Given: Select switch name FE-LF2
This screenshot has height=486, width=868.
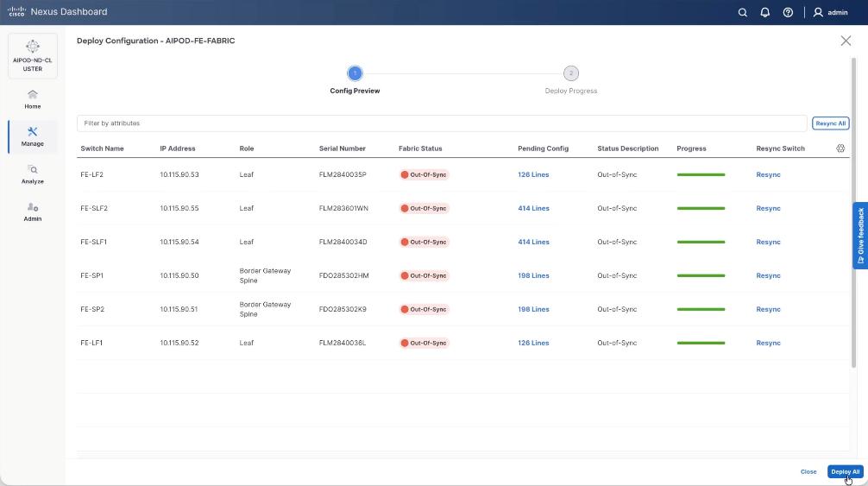Looking at the screenshot, I should coord(92,174).
